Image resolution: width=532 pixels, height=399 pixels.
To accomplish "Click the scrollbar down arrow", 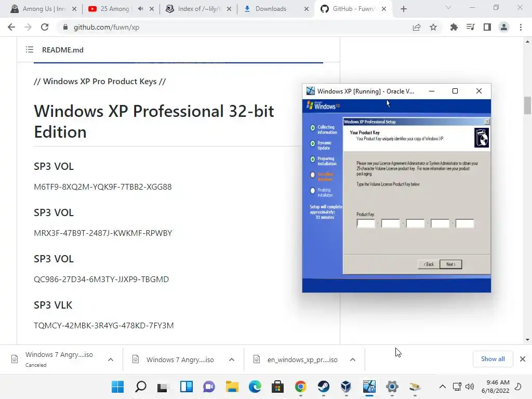I will tap(527, 340).
